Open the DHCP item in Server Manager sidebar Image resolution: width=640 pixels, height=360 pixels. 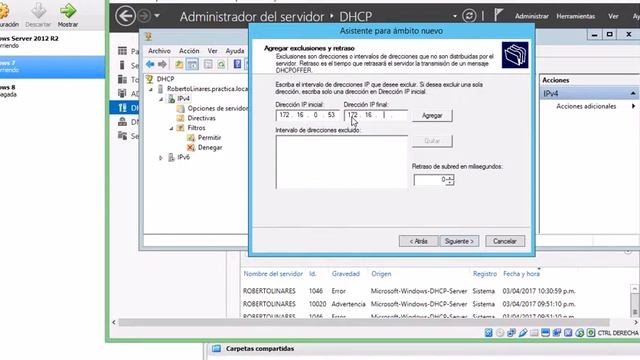tap(125, 108)
